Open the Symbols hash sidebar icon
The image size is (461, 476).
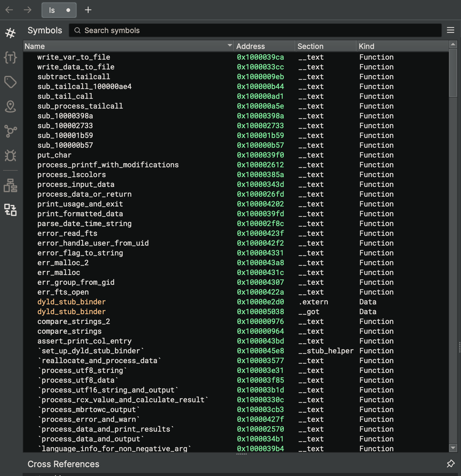point(10,33)
